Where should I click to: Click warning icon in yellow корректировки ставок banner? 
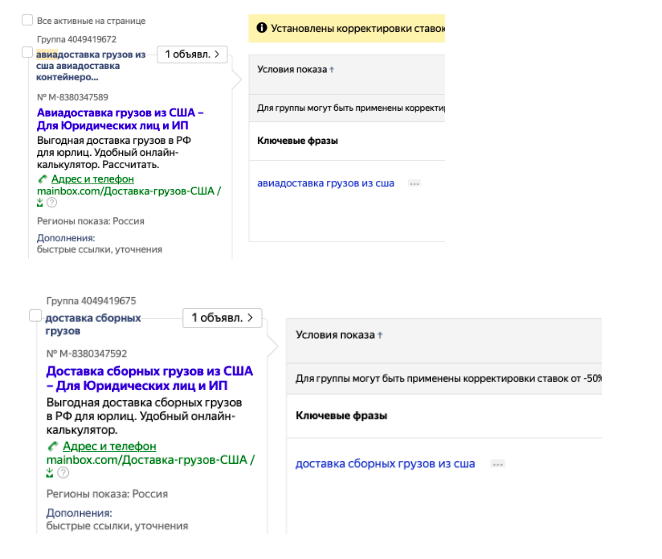coord(262,28)
